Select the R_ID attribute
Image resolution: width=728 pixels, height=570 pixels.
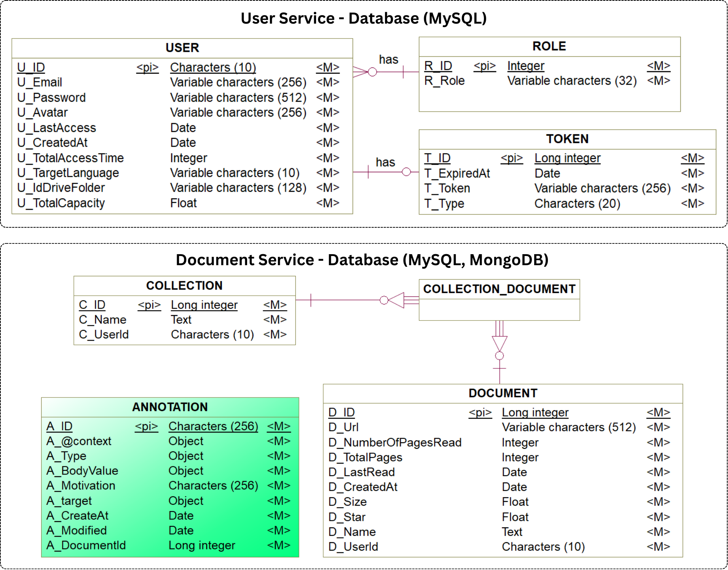[438, 66]
